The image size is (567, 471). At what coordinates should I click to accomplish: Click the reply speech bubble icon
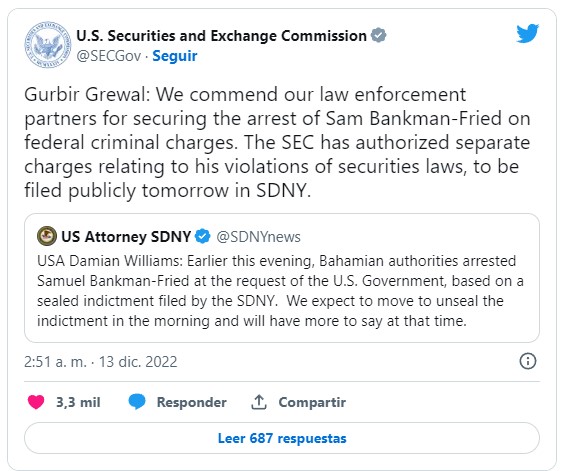(137, 402)
